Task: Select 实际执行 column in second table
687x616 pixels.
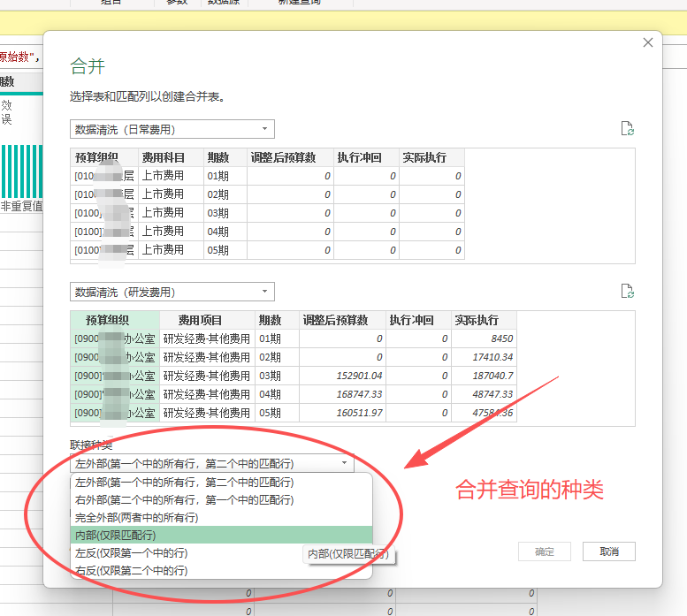Action: [x=484, y=321]
